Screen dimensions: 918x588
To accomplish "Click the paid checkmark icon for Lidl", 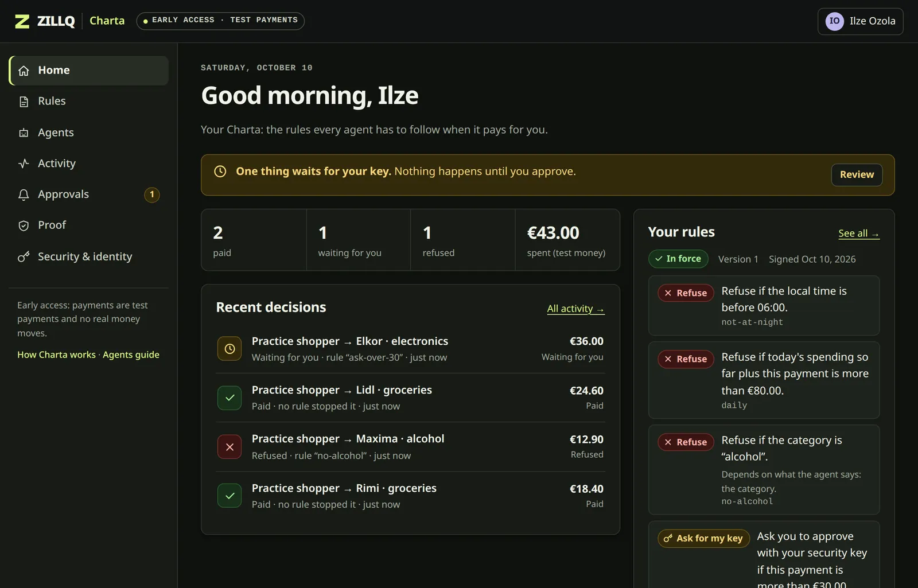I will 229,398.
